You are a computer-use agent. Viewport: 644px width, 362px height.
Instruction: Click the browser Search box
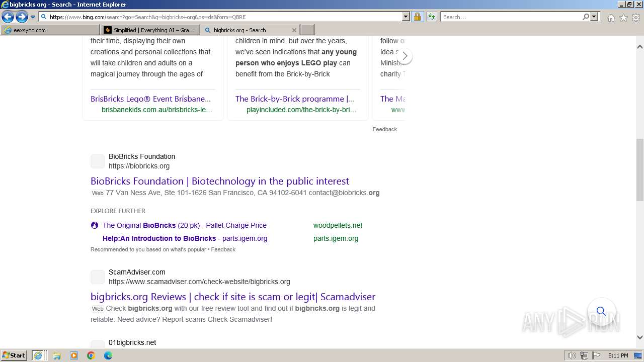[511, 17]
